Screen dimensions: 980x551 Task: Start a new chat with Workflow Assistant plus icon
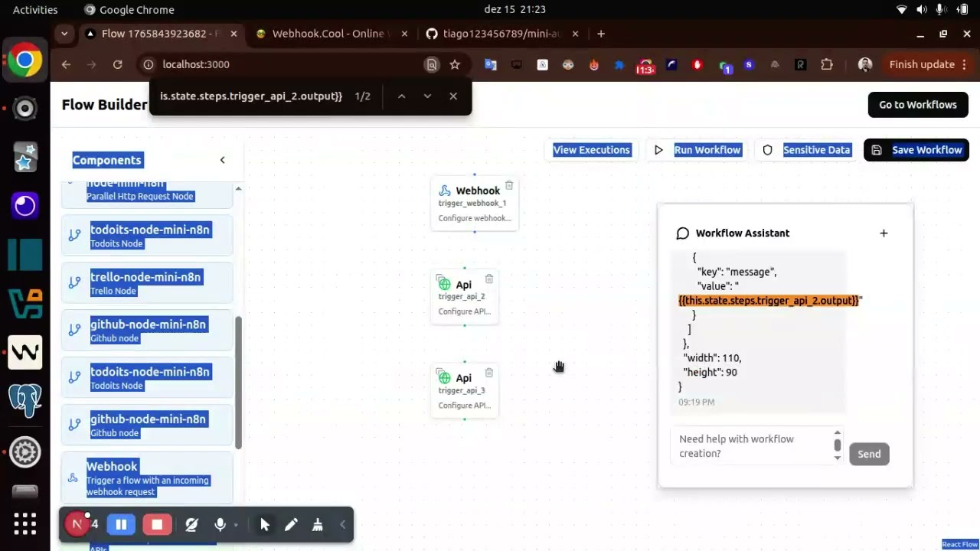pyautogui.click(x=884, y=233)
